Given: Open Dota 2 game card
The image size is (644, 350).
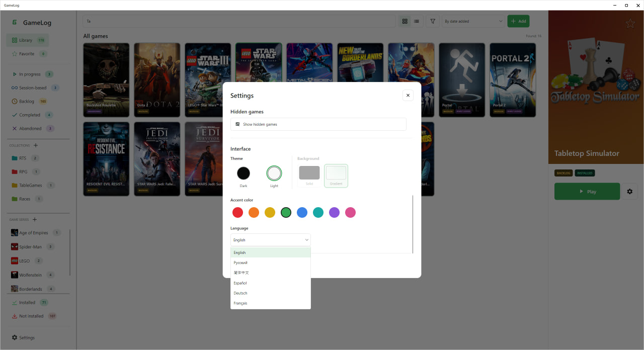Looking at the screenshot, I should (157, 80).
